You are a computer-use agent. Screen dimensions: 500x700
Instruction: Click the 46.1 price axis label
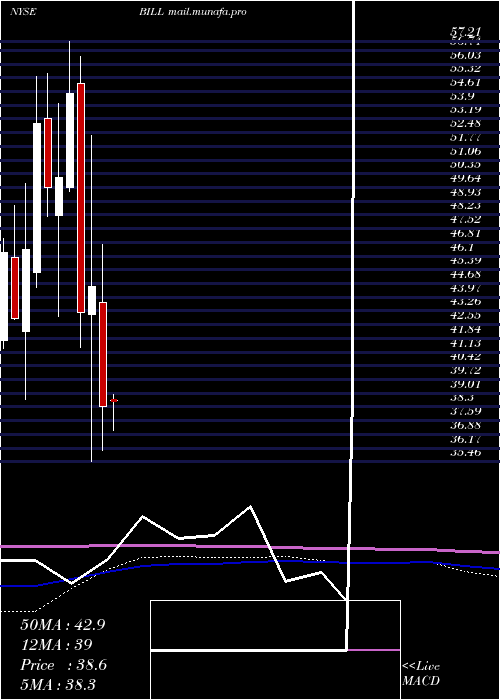pos(463,247)
